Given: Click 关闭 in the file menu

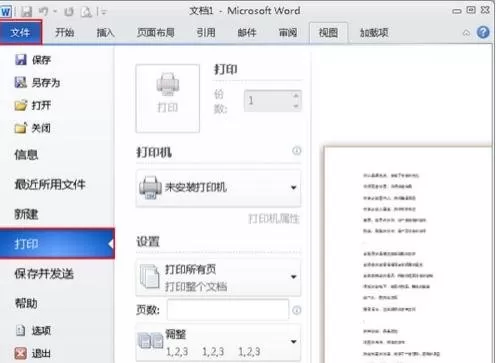Looking at the screenshot, I should point(41,128).
